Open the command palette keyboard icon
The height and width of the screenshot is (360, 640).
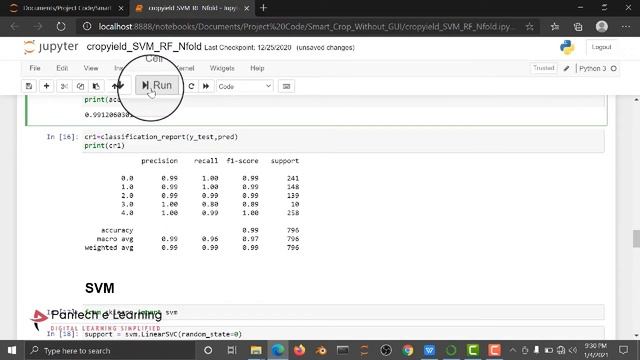point(286,86)
